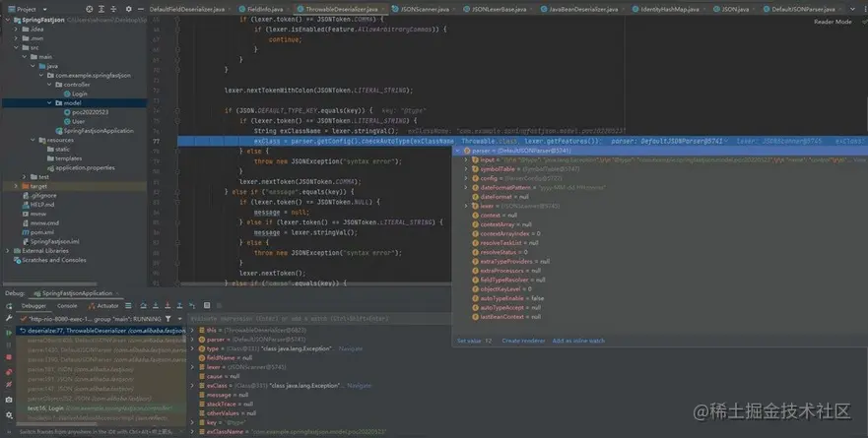This screenshot has width=868, height=438.
Task: Click Step Over icon in debug toolbar
Action: [x=144, y=305]
